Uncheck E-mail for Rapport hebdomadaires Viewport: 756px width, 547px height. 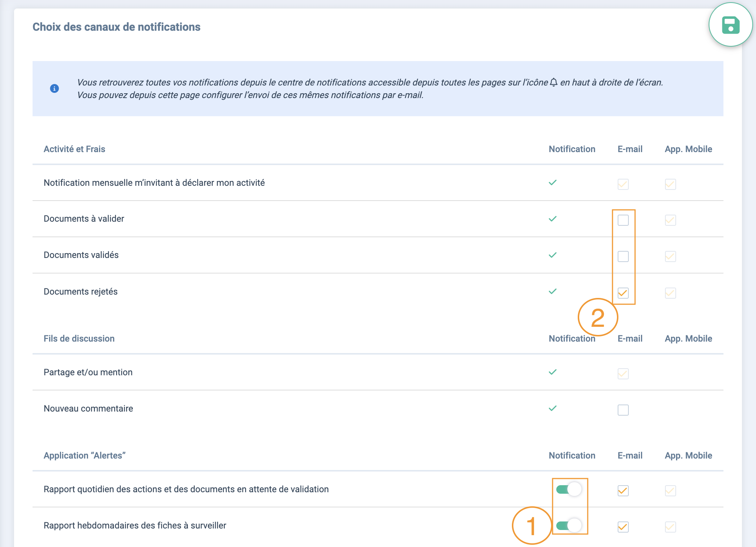(623, 527)
